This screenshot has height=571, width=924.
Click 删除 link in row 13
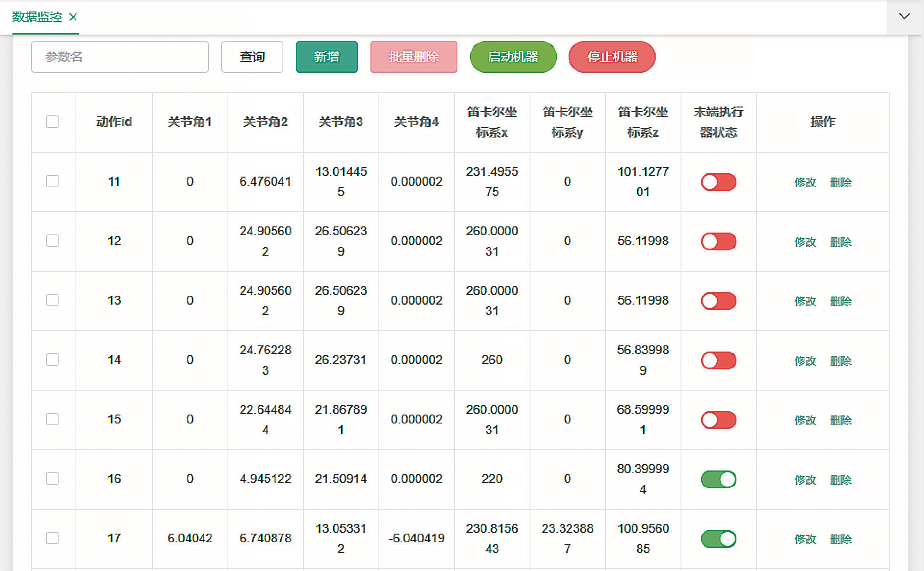point(841,301)
